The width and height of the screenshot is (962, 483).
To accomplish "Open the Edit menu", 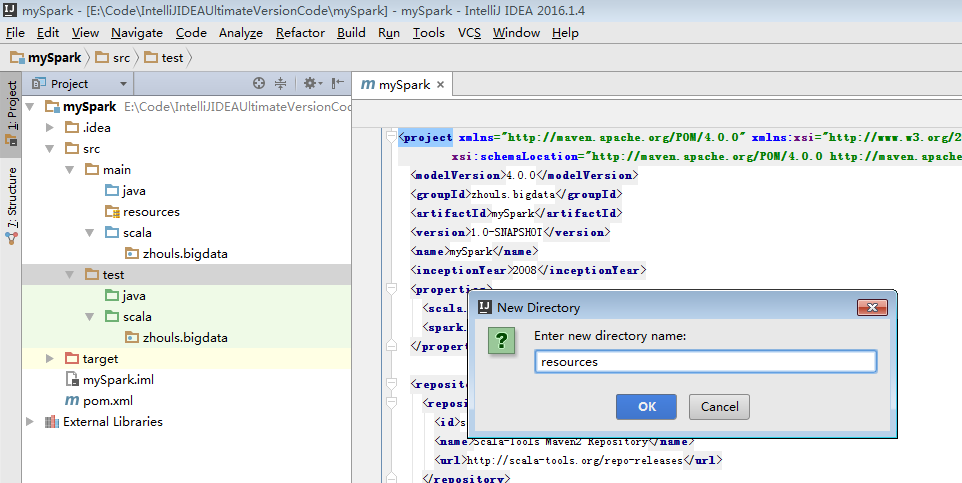I will click(48, 33).
